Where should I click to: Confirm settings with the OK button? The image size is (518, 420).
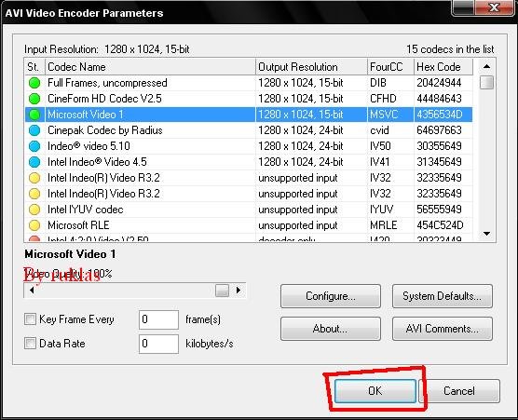coord(375,391)
